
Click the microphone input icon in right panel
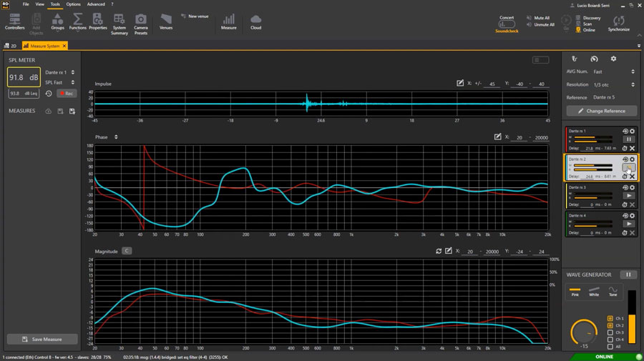(575, 59)
